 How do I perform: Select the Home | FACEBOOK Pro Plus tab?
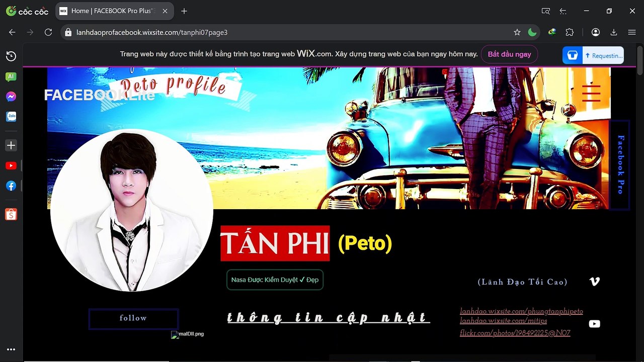click(x=114, y=11)
